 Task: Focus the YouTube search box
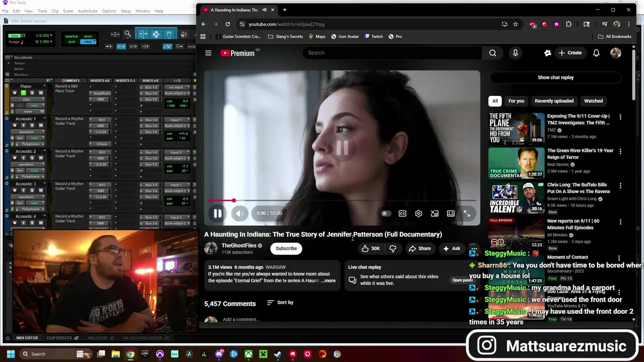coord(392,53)
